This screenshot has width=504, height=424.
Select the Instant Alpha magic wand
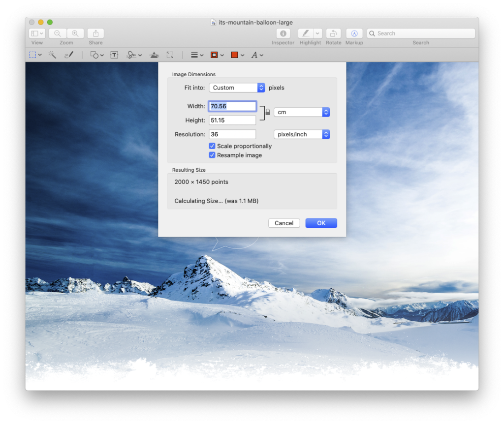[x=52, y=55]
